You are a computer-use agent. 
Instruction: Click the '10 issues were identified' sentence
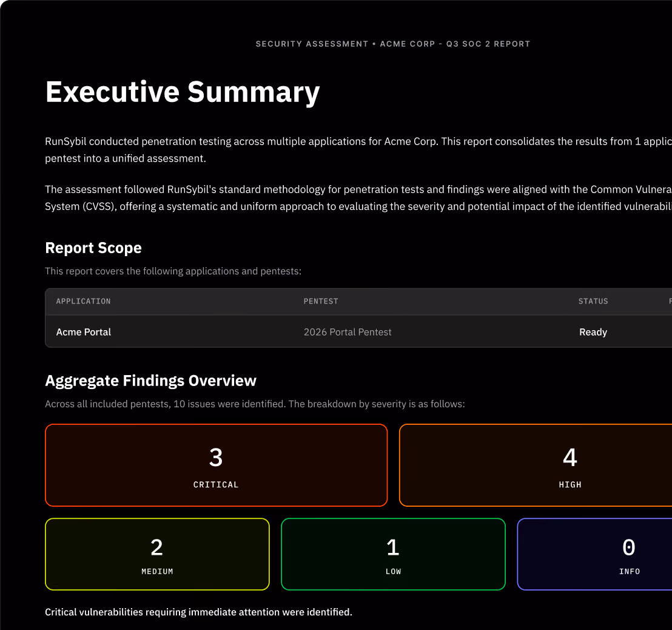pos(255,404)
